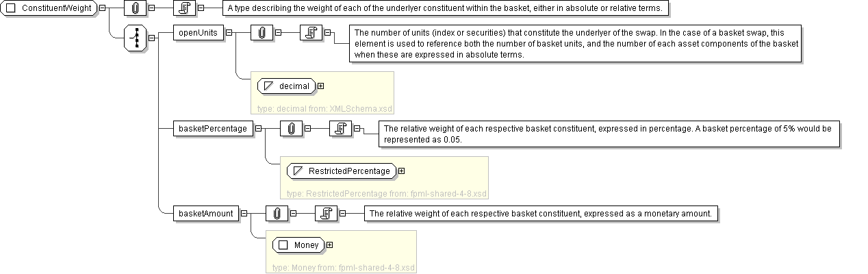Click the attribute icon beside ConstituentWeight

coord(136,8)
